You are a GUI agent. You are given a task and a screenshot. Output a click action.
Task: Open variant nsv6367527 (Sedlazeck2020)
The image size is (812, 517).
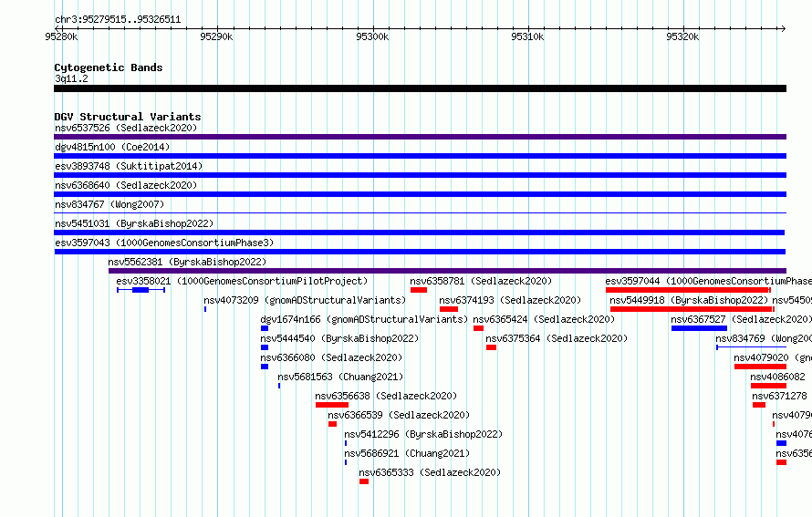coord(741,319)
